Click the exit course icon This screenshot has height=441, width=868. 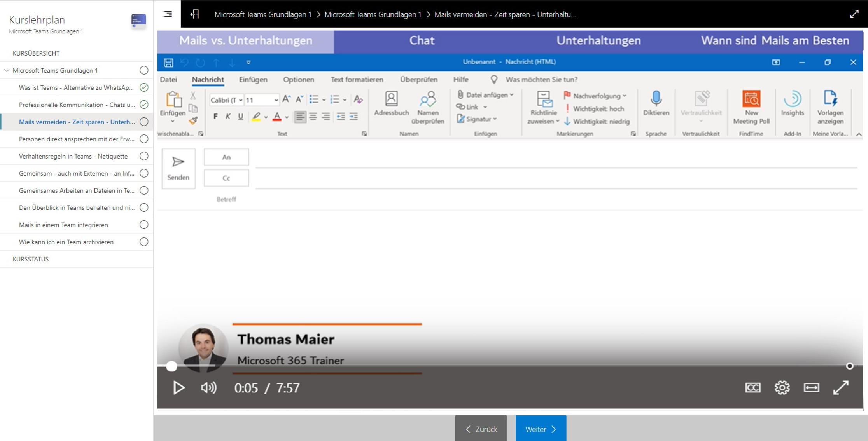click(x=194, y=14)
